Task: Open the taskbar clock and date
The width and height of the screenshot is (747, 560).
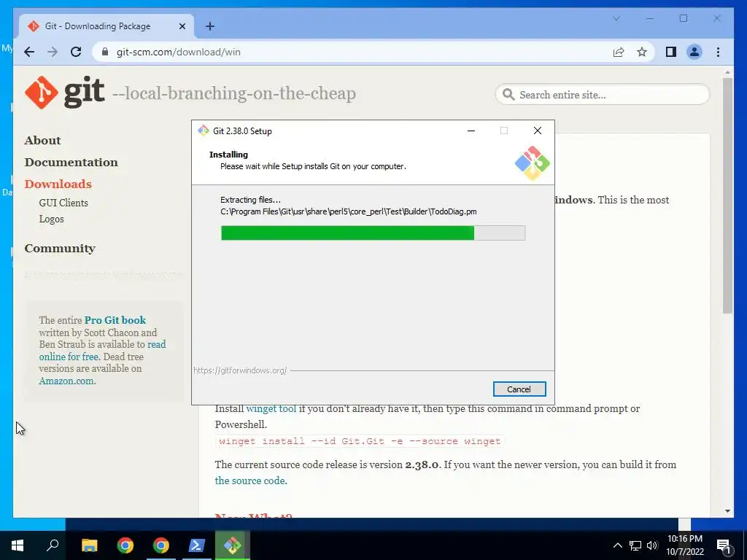Action: (684, 545)
